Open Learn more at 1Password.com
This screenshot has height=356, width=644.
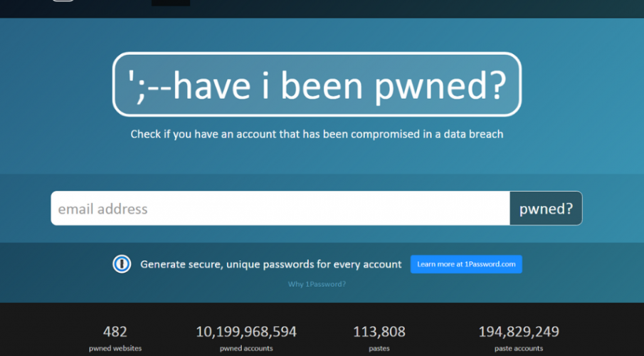tap(466, 264)
